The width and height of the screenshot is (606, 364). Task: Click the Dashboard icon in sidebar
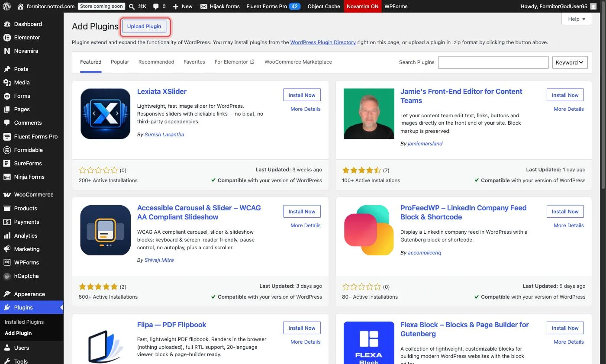pos(7,24)
